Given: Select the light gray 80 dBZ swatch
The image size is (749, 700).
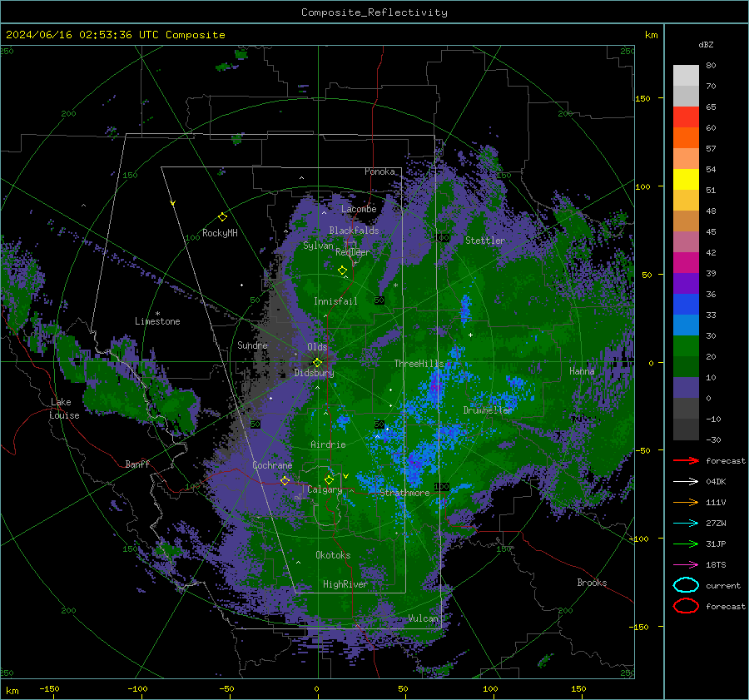Looking at the screenshot, I should tap(686, 76).
